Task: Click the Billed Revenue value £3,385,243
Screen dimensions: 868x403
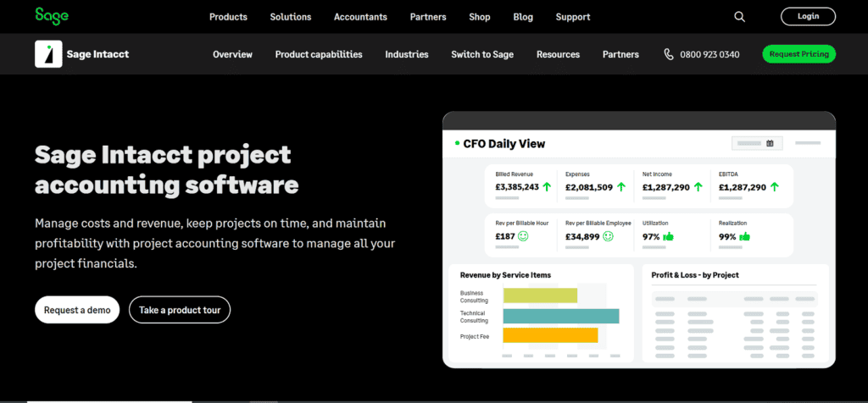Action: 517,187
